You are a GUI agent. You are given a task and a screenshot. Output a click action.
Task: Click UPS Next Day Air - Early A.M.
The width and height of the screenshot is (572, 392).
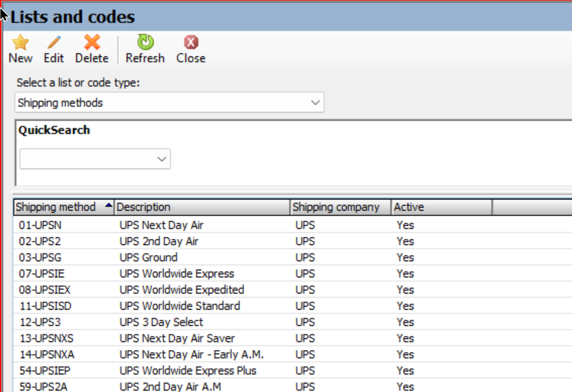click(x=192, y=354)
